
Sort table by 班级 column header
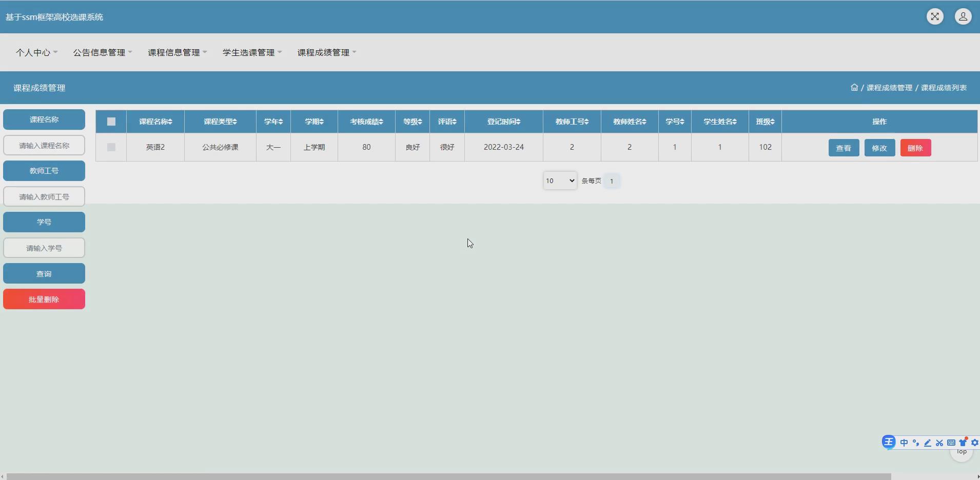(x=765, y=122)
